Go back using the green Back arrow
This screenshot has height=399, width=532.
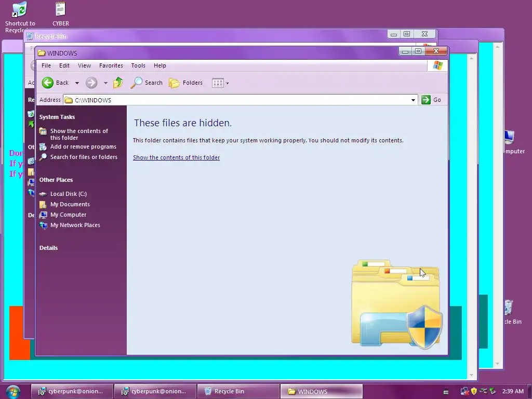pyautogui.click(x=47, y=83)
